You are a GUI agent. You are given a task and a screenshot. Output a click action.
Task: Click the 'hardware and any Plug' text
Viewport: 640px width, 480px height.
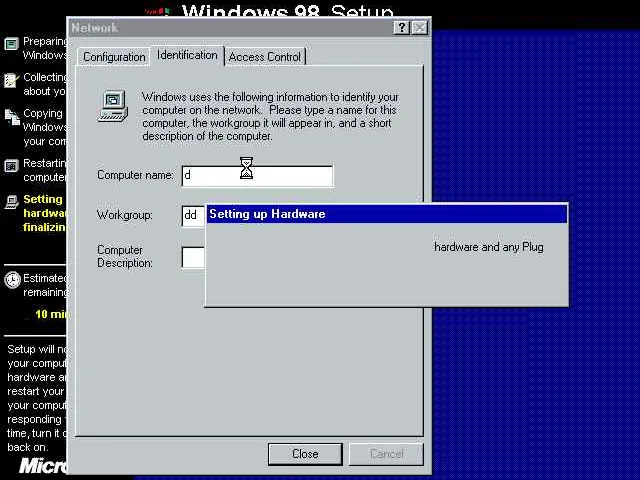489,247
